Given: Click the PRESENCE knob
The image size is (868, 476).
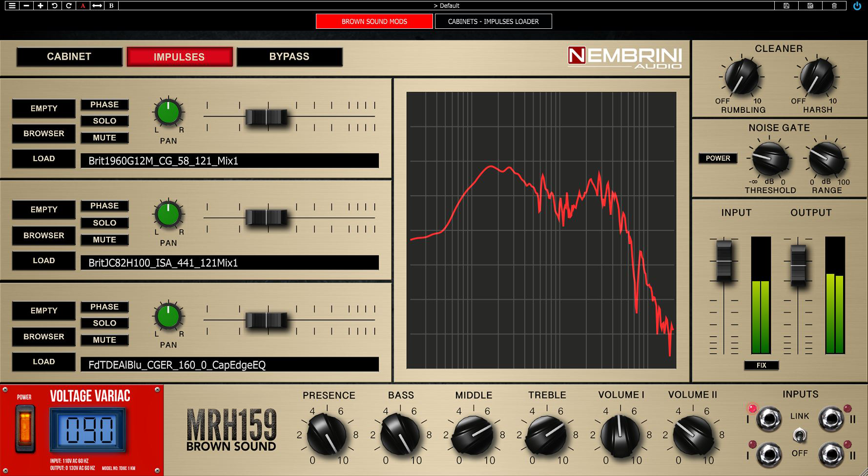Looking at the screenshot, I should click(x=326, y=435).
